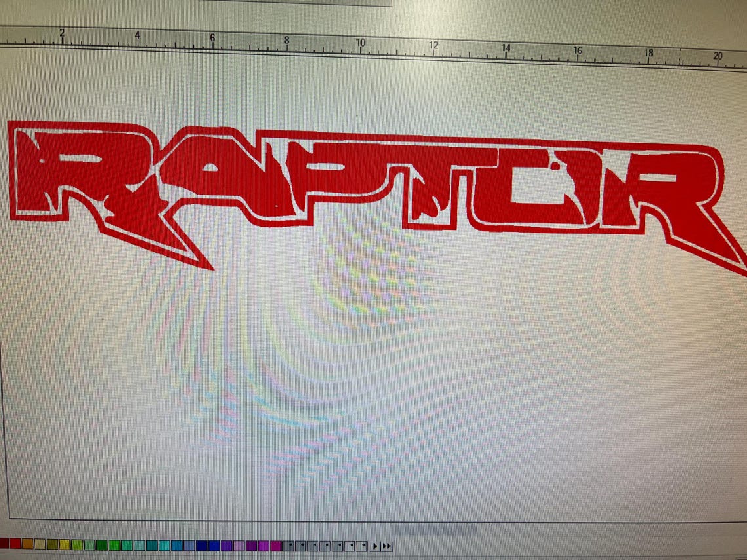The image size is (747, 560).
Task: Pick the pale tan swatch after orange
Action: coord(40,545)
